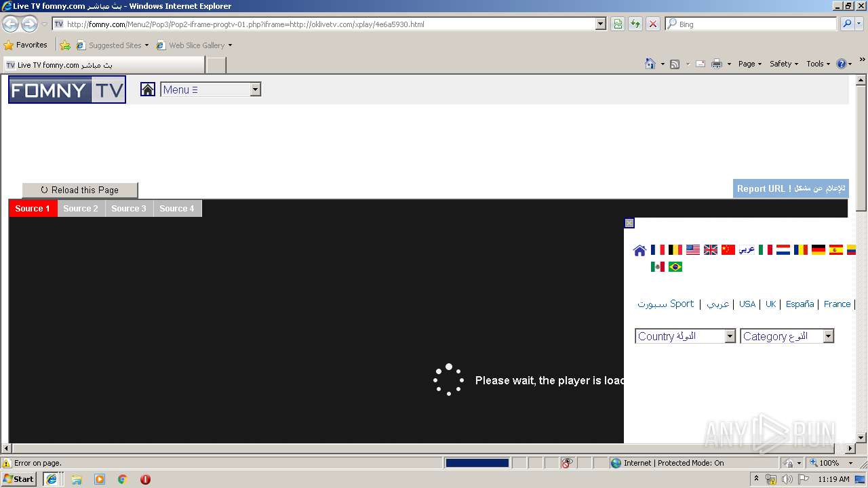The height and width of the screenshot is (488, 868).
Task: Click the Netherlands flag icon
Action: 783,250
